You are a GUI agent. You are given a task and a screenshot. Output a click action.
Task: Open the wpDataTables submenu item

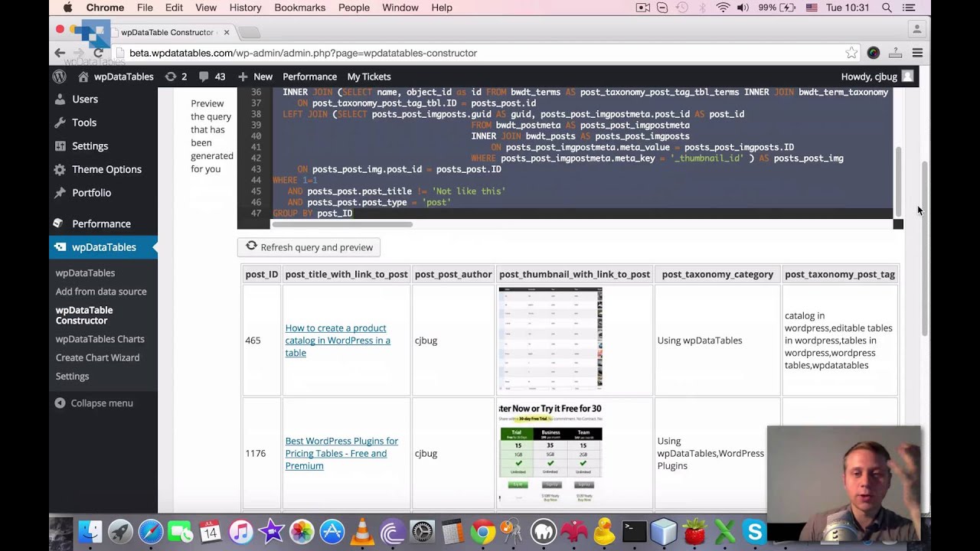pos(85,273)
